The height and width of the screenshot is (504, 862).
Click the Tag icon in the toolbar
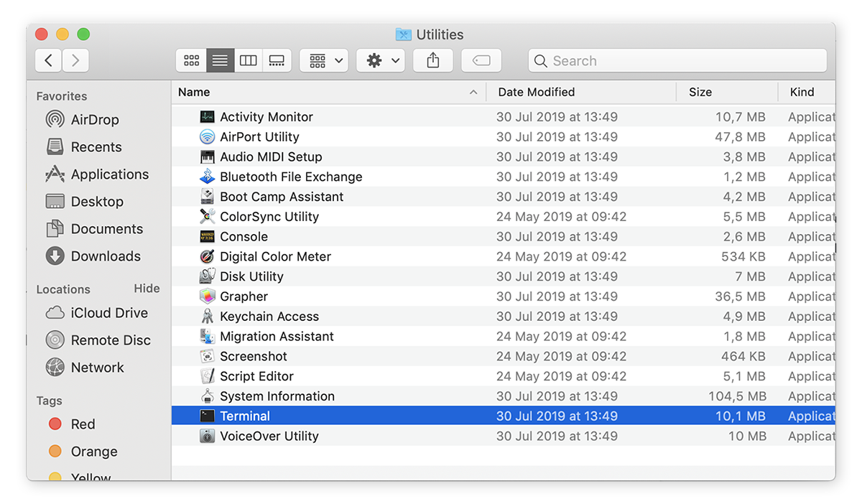[481, 60]
